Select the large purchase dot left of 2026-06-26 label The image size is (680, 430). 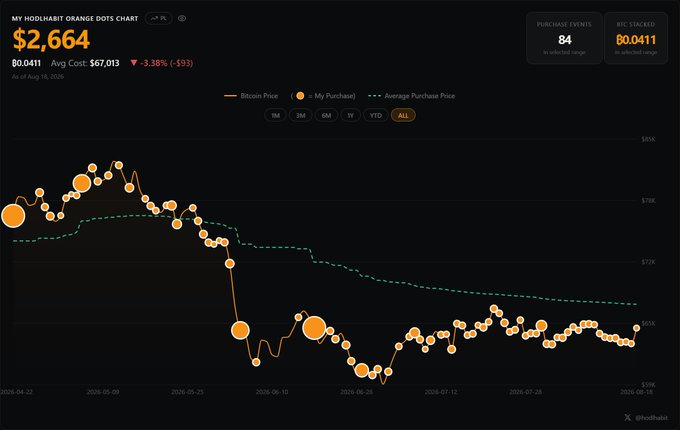coord(314,328)
